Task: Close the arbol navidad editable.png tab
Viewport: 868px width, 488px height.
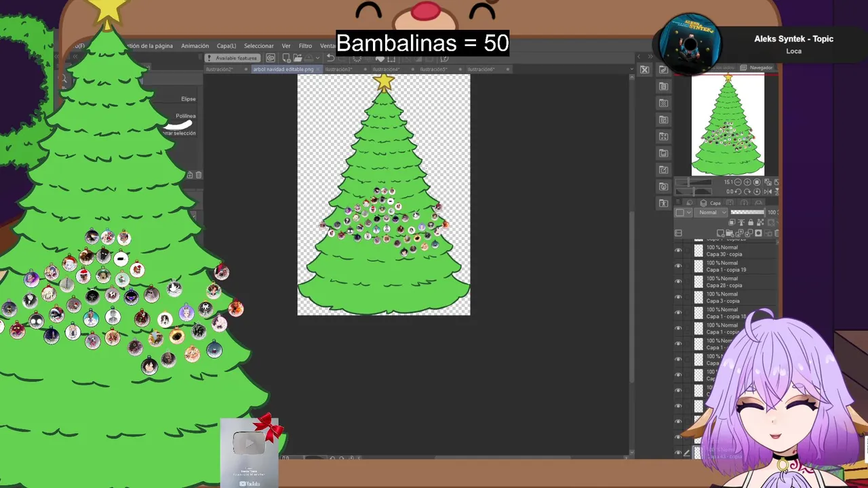Action: pyautogui.click(x=319, y=69)
